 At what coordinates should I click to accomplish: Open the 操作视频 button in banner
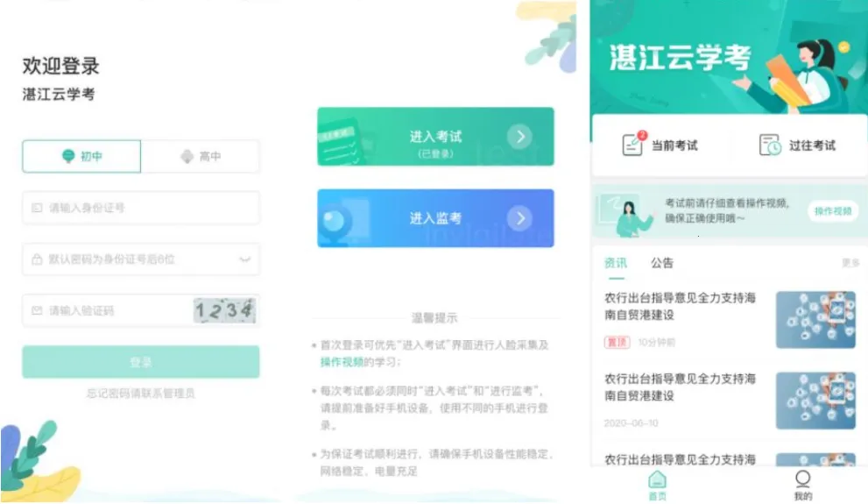pyautogui.click(x=833, y=211)
